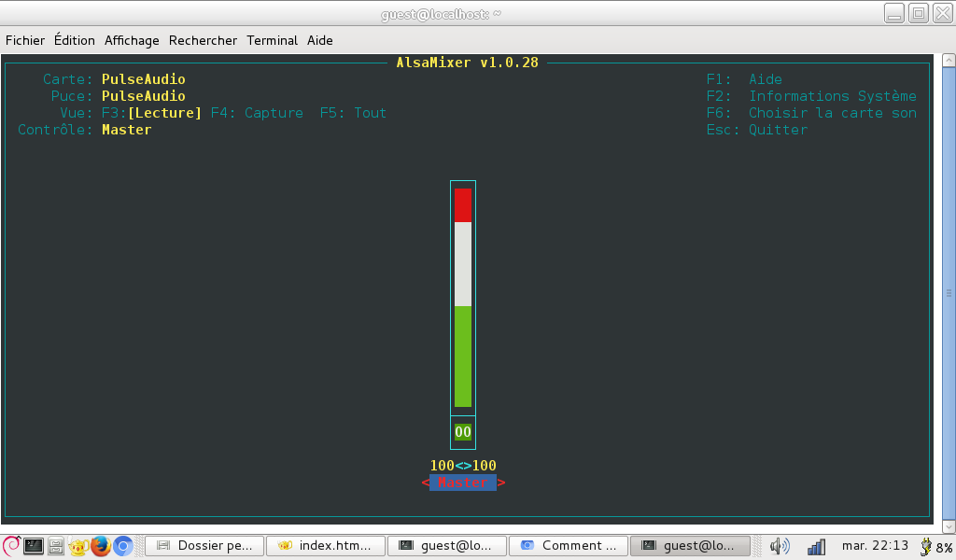Open the Terminal menu

click(272, 40)
